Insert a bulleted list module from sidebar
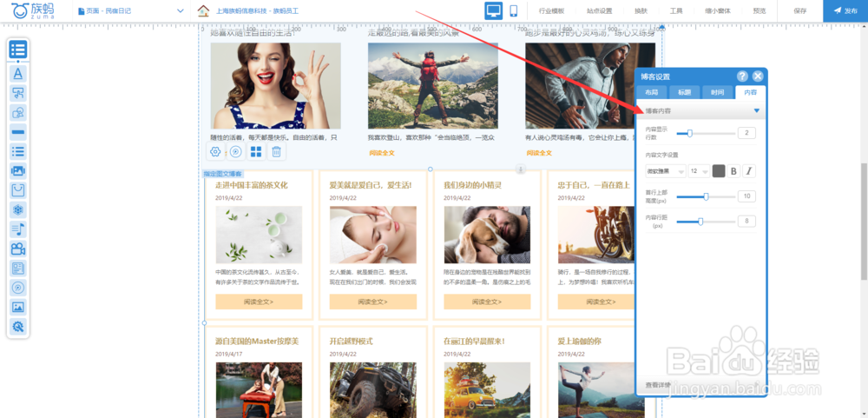Image resolution: width=868 pixels, height=418 pixels. click(x=17, y=151)
